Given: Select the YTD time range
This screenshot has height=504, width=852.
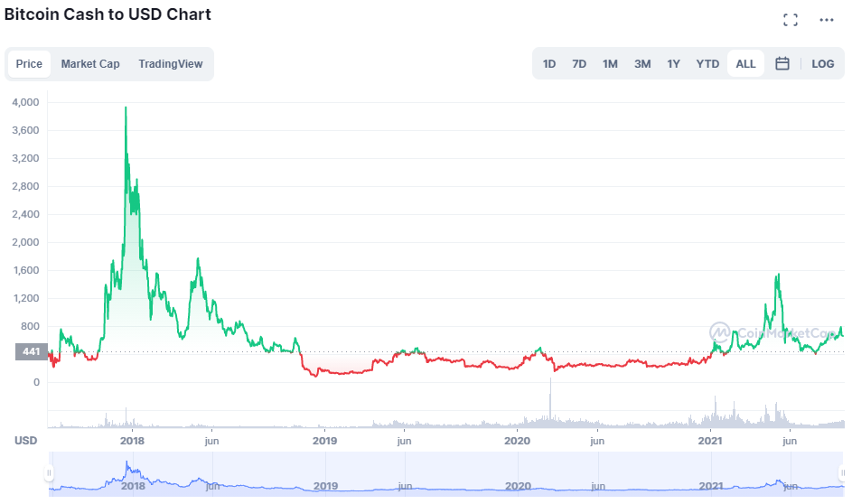Looking at the screenshot, I should point(707,64).
